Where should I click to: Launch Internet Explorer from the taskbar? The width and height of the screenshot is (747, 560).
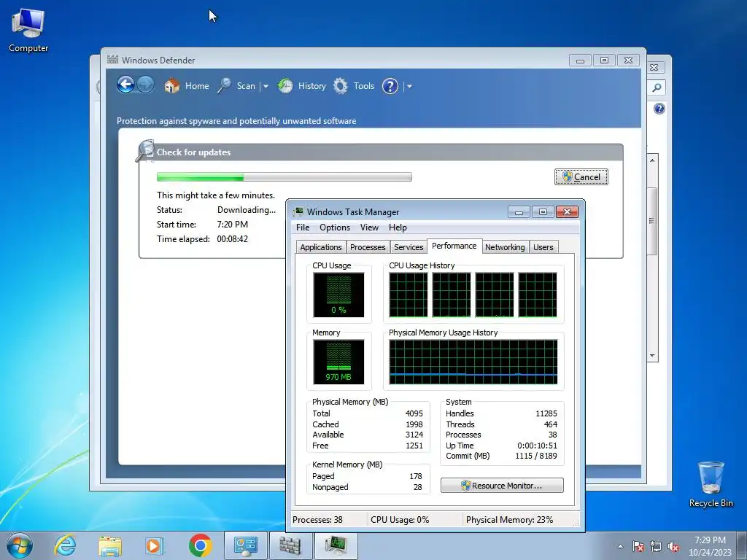point(65,545)
